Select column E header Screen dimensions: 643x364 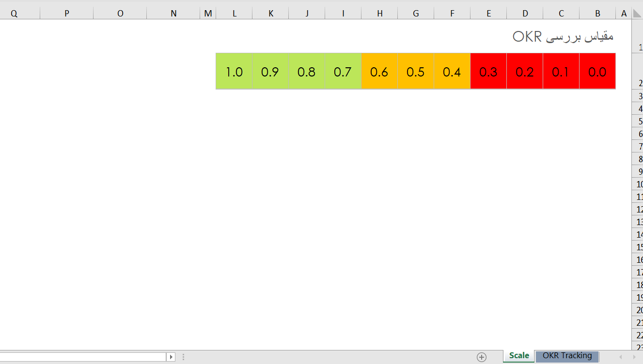(x=489, y=14)
